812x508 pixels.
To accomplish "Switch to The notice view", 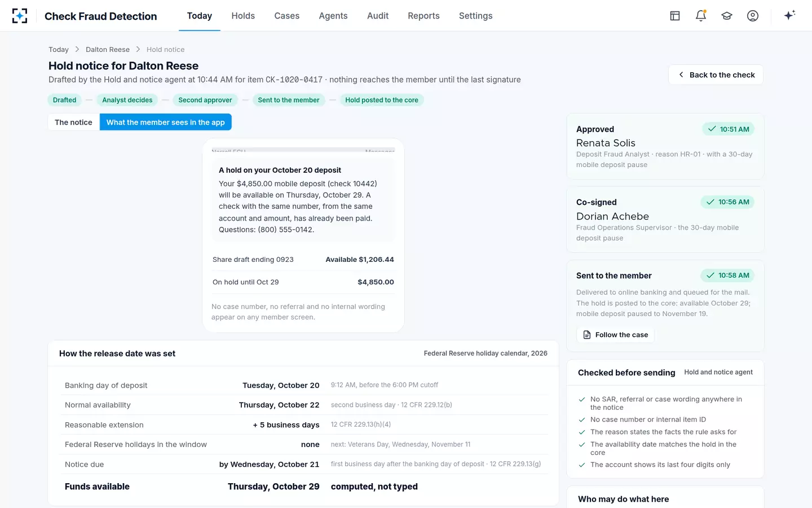I will click(73, 122).
